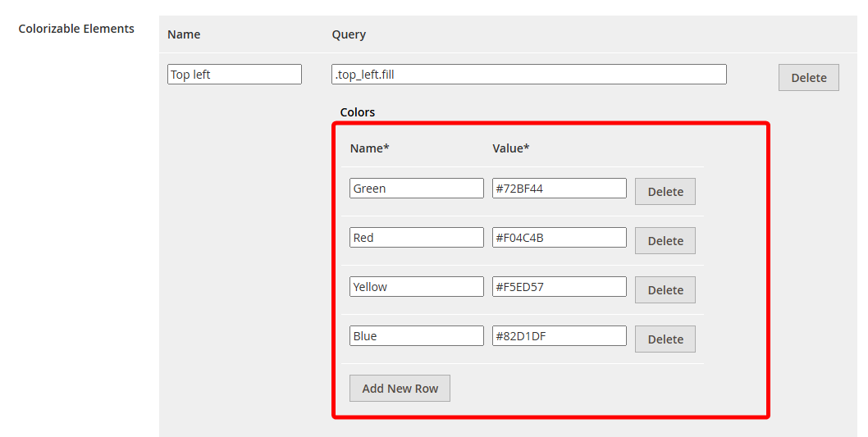Delete the Blue color entry
868x437 pixels.
pos(665,339)
